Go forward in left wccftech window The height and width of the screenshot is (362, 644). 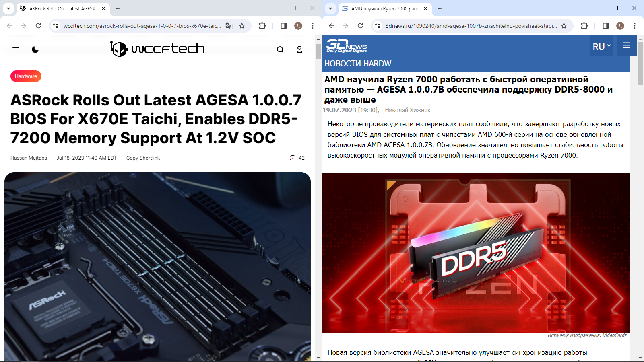(x=24, y=26)
